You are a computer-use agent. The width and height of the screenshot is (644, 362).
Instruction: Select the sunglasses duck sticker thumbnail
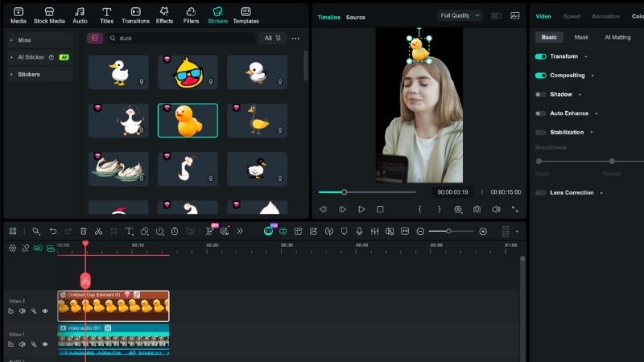(188, 72)
